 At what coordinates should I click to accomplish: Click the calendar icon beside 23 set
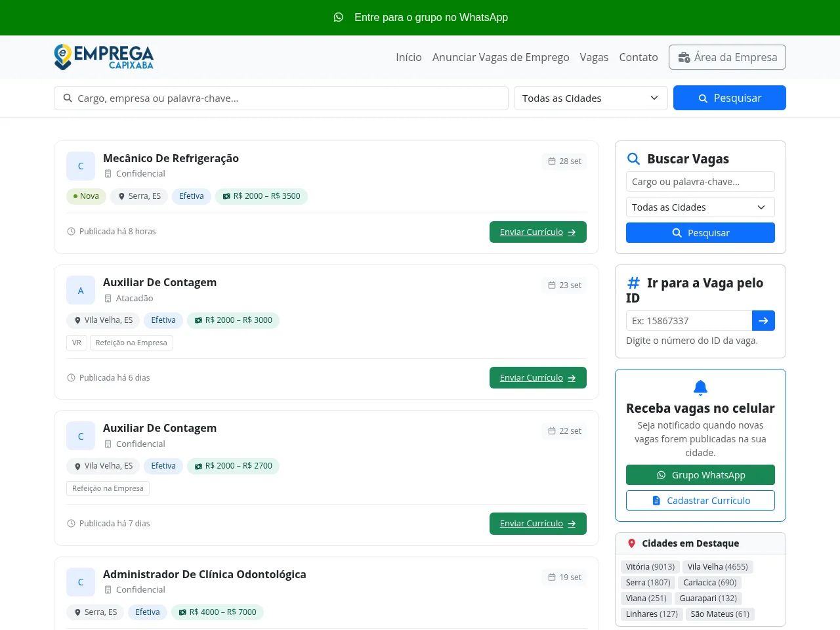pos(552,285)
